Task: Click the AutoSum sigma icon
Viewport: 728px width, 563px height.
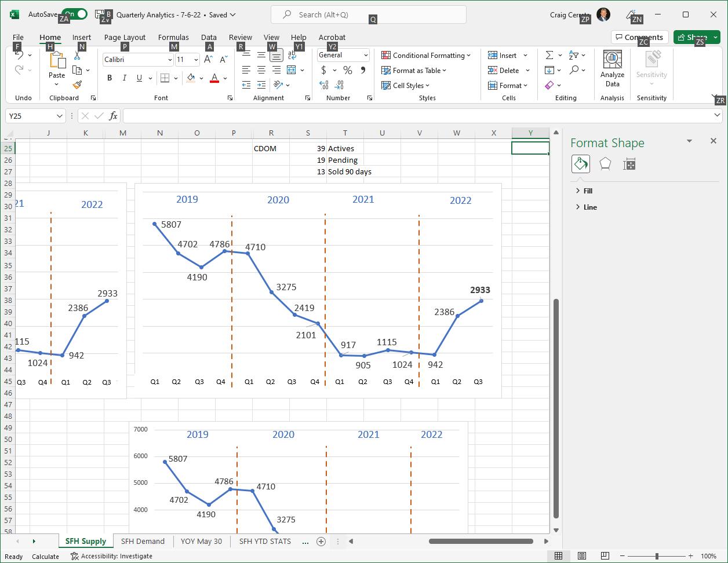Action: pos(549,55)
